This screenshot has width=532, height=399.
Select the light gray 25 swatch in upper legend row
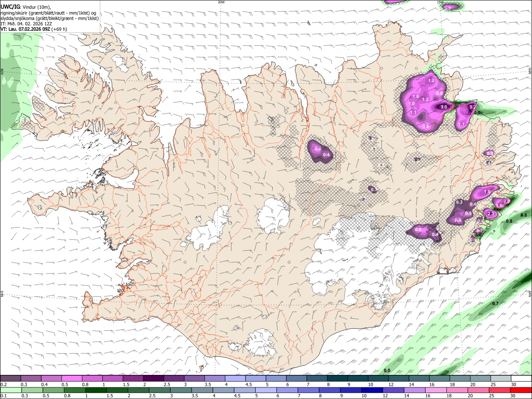point(501,379)
